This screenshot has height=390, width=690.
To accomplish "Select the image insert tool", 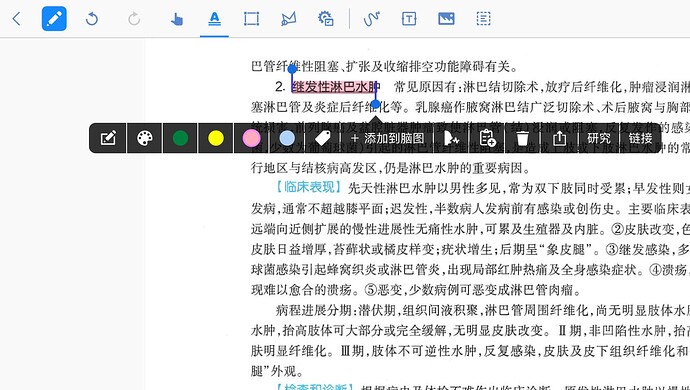I will pyautogui.click(x=446, y=19).
